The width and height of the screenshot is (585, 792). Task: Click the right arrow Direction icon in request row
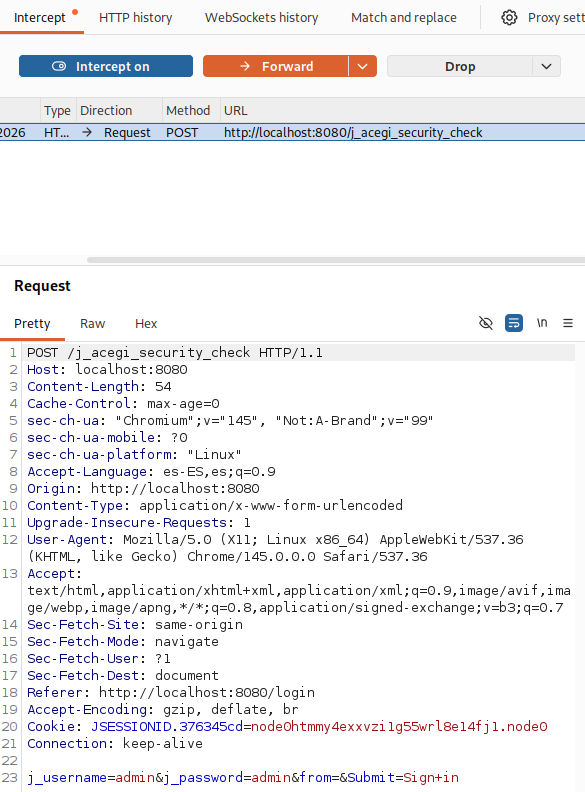click(x=87, y=132)
